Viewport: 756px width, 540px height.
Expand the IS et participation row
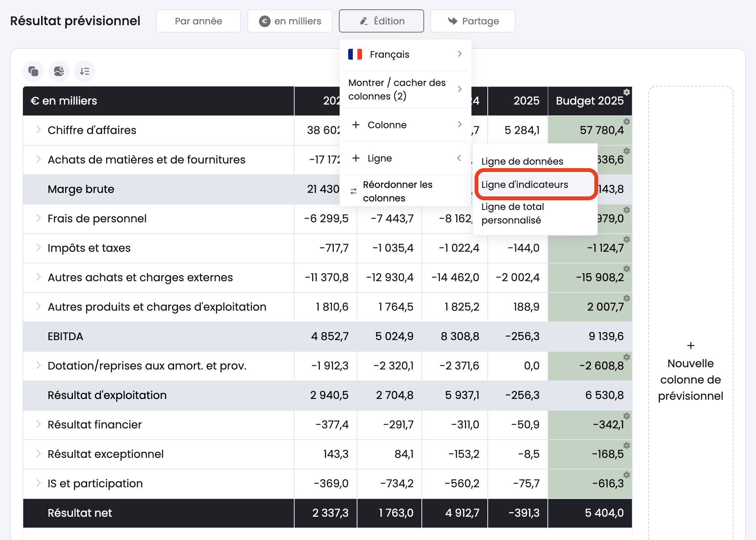(x=38, y=483)
